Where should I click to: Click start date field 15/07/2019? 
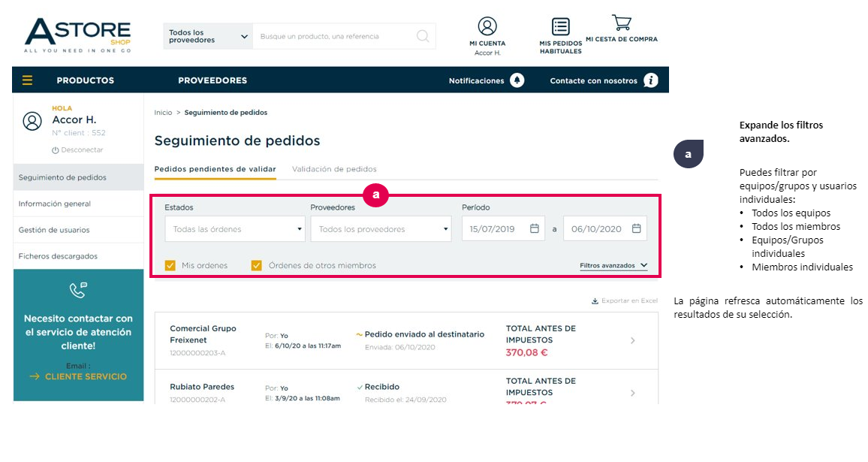click(x=503, y=229)
